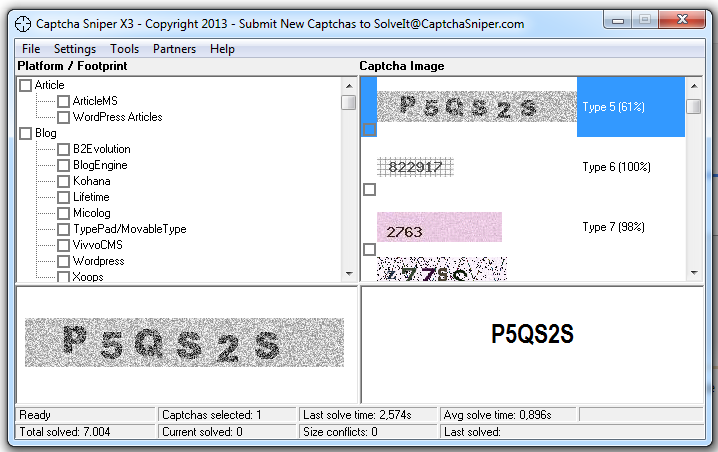This screenshot has width=718, height=452.
Task: Tick the Lifetime checkbox
Action: (x=64, y=197)
